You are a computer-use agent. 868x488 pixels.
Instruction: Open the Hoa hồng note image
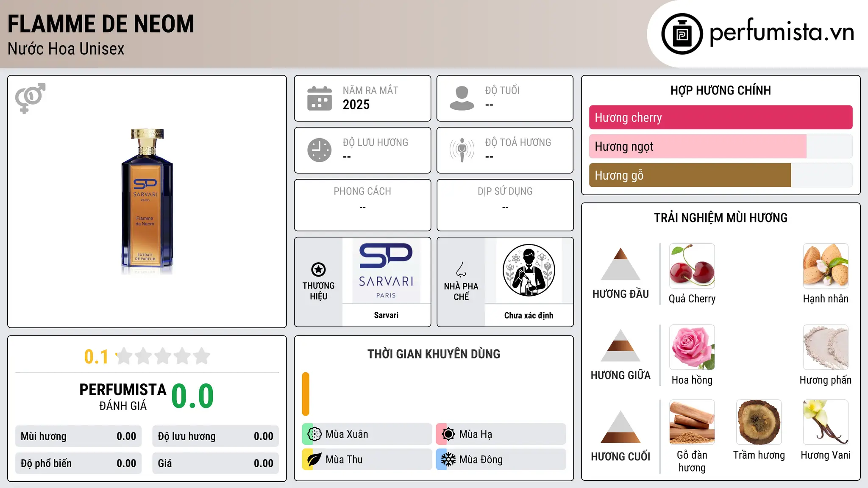coord(692,347)
